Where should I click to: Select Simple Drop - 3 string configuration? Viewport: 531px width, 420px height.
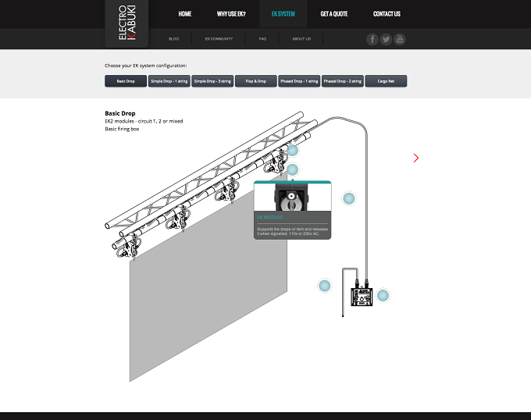[x=212, y=81]
